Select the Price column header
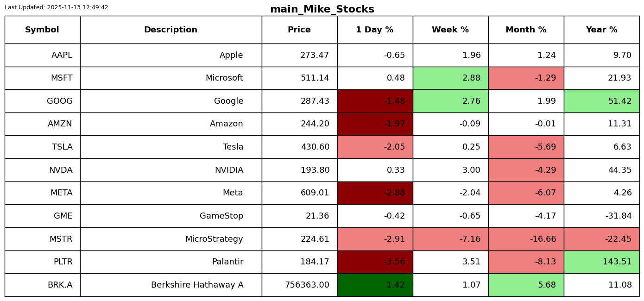The image size is (644, 301). pos(299,30)
